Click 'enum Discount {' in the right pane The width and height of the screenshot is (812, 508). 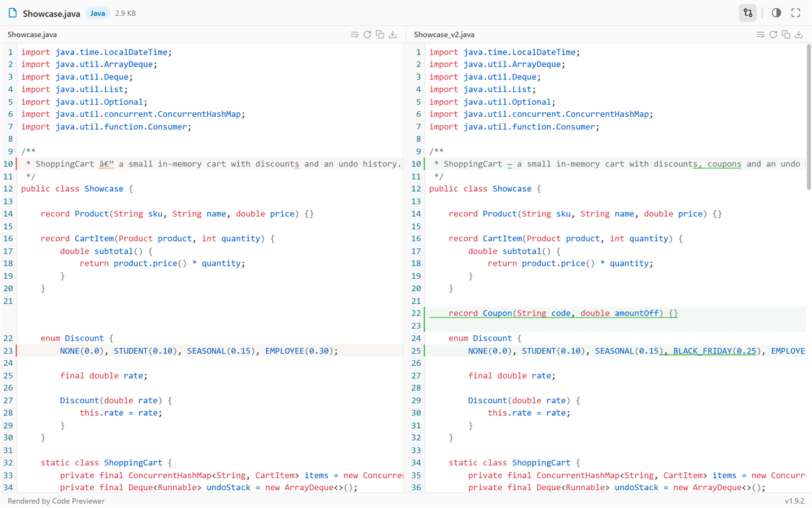(x=485, y=338)
